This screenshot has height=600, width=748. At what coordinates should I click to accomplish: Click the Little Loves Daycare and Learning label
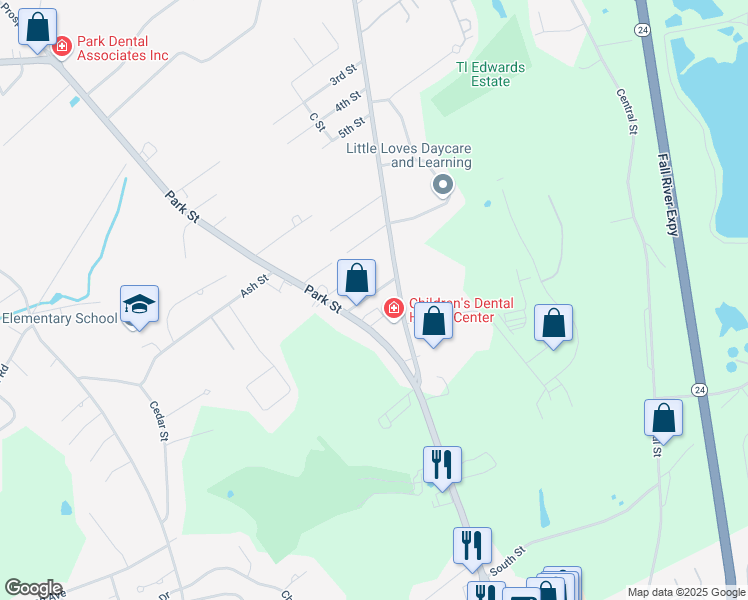point(409,155)
